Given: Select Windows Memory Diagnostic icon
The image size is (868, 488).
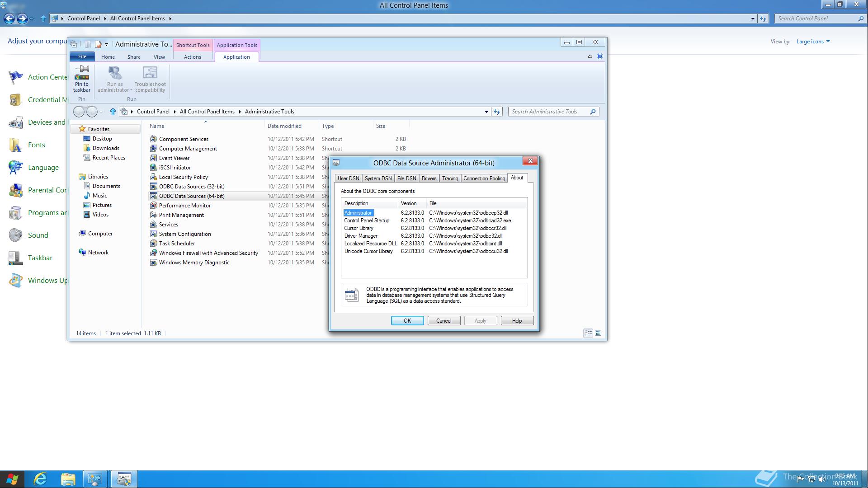Looking at the screenshot, I should point(154,263).
